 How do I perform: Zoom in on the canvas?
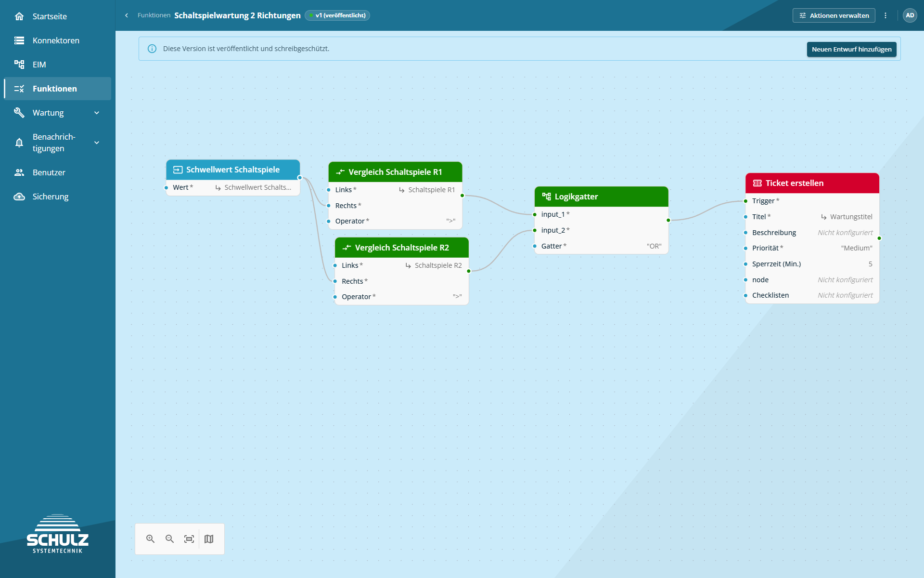tap(151, 539)
